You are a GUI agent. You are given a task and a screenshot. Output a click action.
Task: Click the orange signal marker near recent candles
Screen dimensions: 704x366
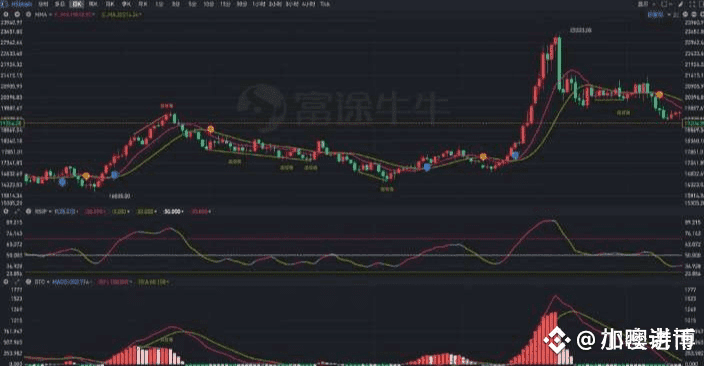[x=659, y=95]
